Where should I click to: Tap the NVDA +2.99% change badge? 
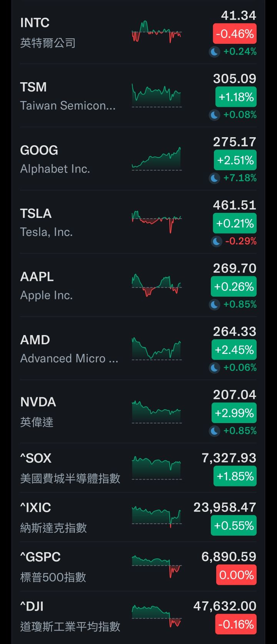[x=234, y=413]
